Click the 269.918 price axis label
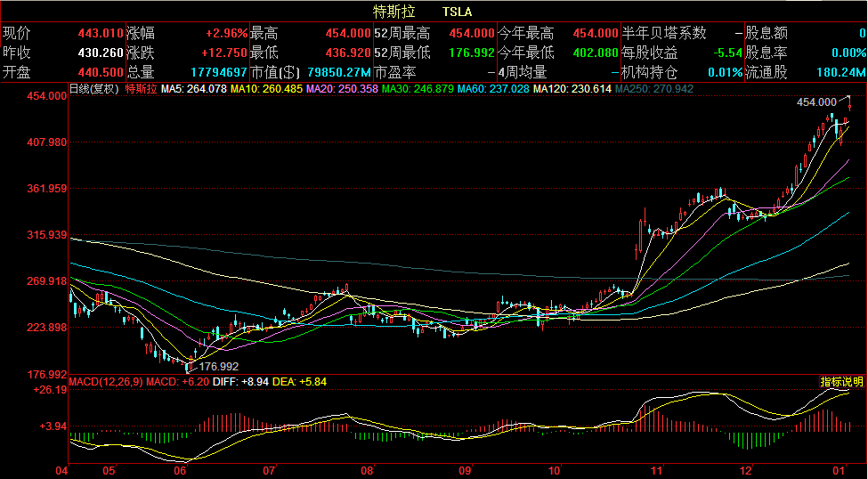This screenshot has height=479, width=868. point(47,281)
